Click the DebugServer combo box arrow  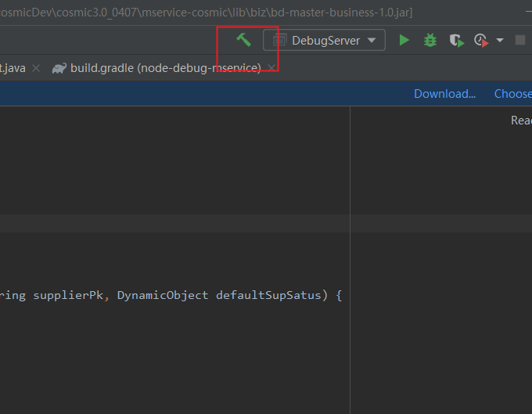point(372,40)
